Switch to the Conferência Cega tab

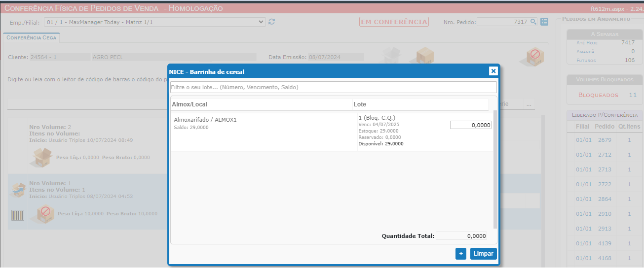(31, 37)
